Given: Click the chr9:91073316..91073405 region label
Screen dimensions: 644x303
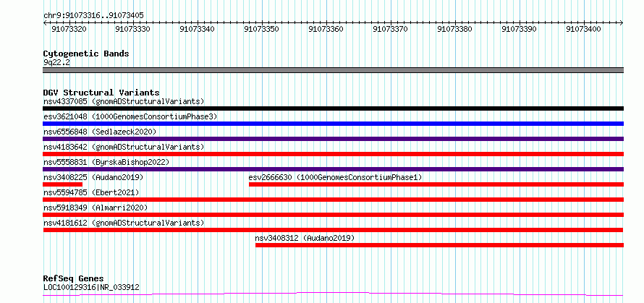Looking at the screenshot, I should coord(93,16).
